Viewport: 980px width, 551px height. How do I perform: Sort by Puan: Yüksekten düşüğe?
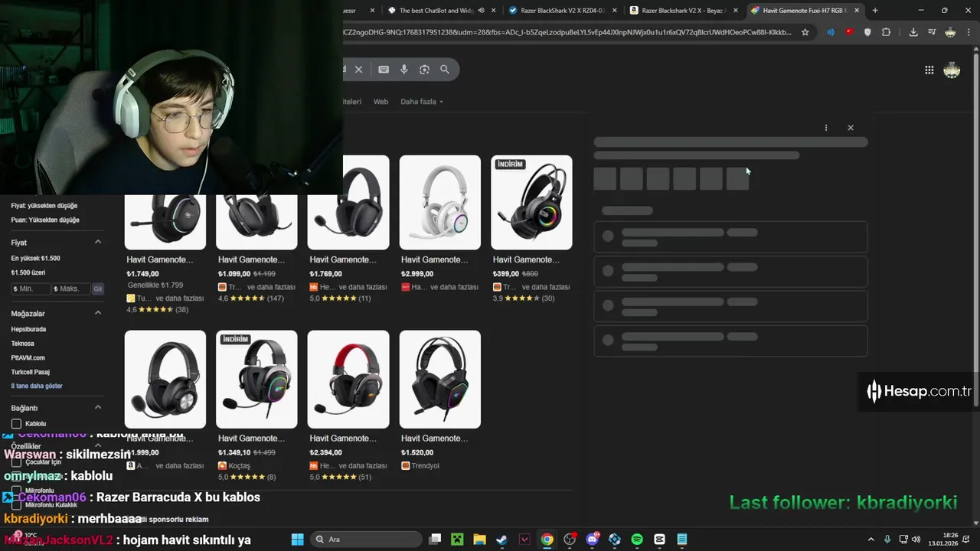44,220
